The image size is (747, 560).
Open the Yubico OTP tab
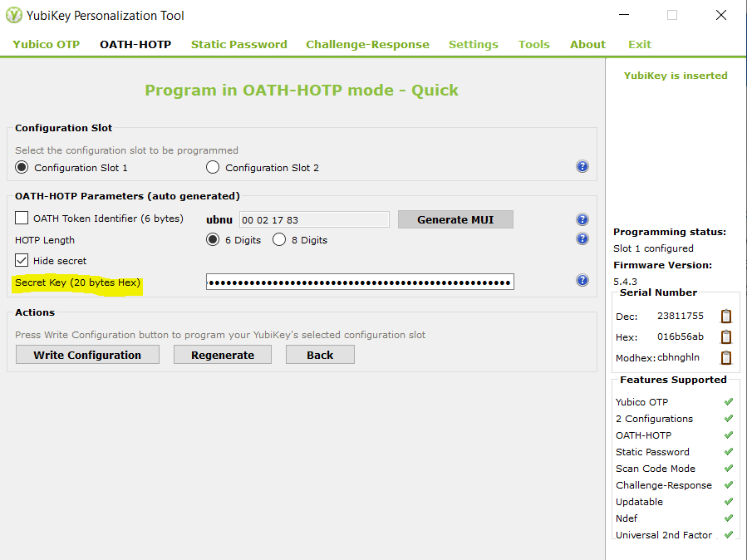coord(46,44)
